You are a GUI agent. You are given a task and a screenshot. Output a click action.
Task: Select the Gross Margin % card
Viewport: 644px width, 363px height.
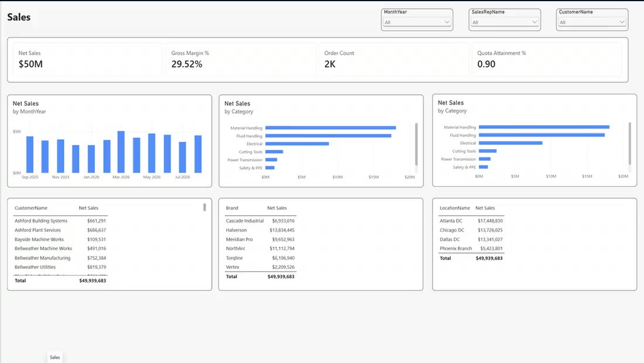[240, 60]
